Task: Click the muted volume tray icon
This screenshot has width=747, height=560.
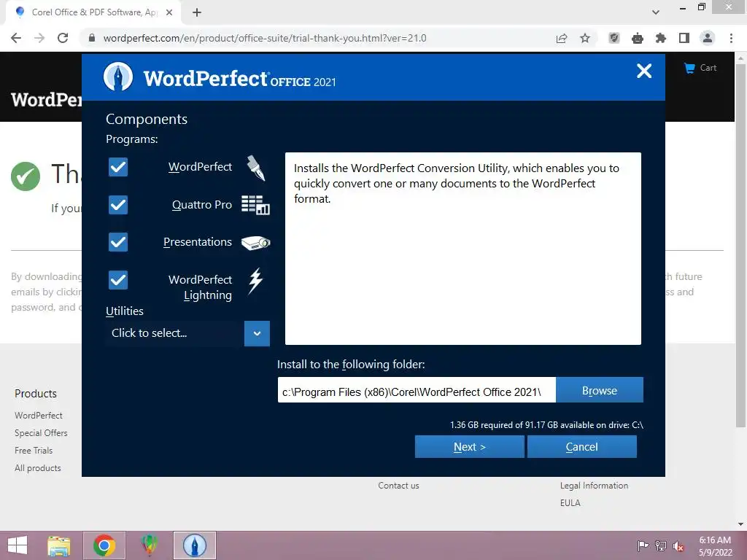Action: (678, 545)
